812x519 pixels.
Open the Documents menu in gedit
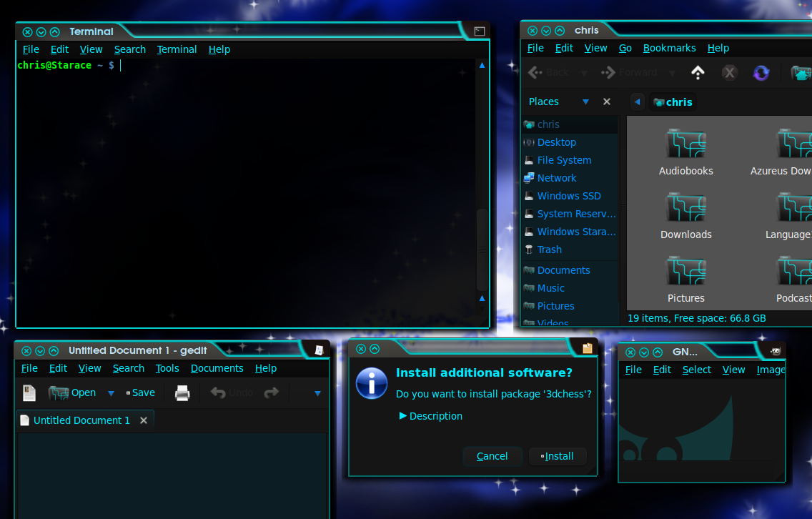[217, 368]
